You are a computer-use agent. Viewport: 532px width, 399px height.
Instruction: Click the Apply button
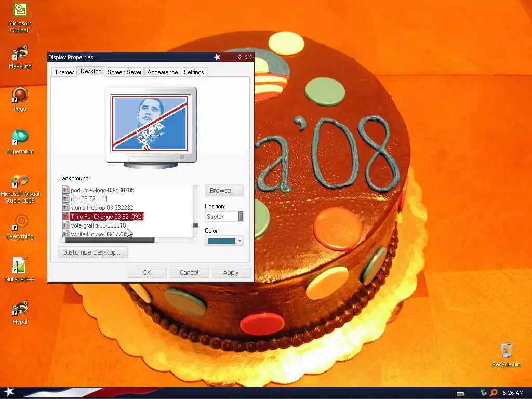tap(231, 272)
